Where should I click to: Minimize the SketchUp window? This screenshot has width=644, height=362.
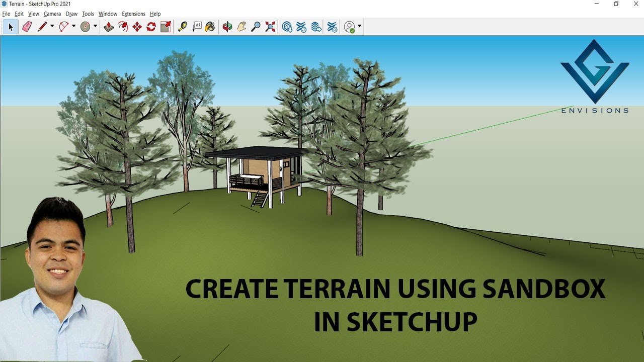pyautogui.click(x=597, y=4)
